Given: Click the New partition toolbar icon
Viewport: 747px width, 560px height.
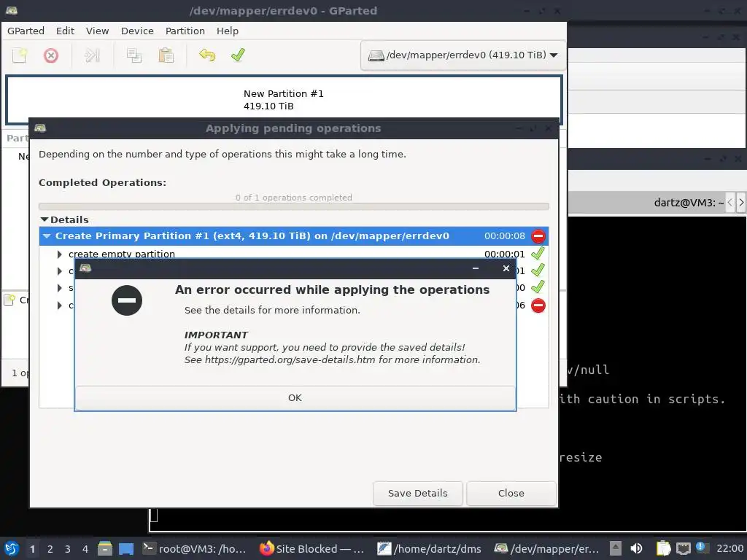Looking at the screenshot, I should pyautogui.click(x=20, y=55).
